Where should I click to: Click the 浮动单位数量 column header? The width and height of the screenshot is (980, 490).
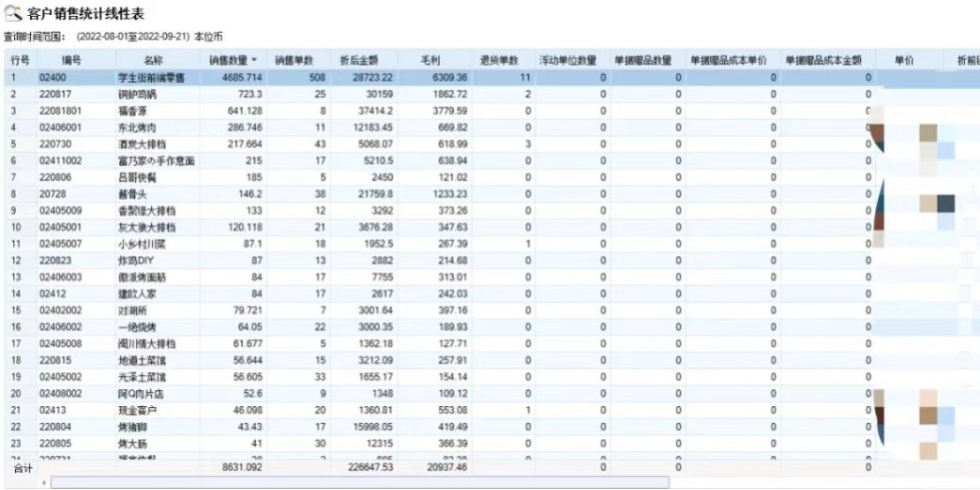pyautogui.click(x=567, y=60)
